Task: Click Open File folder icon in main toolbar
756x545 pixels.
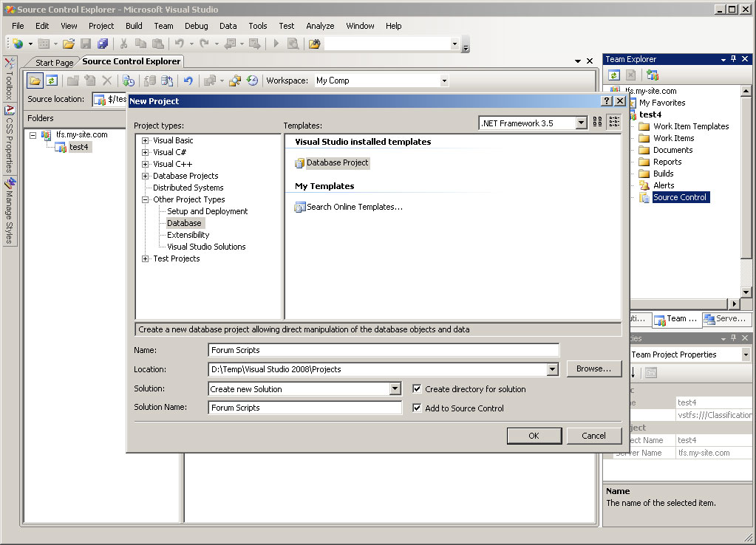Action: (69, 44)
